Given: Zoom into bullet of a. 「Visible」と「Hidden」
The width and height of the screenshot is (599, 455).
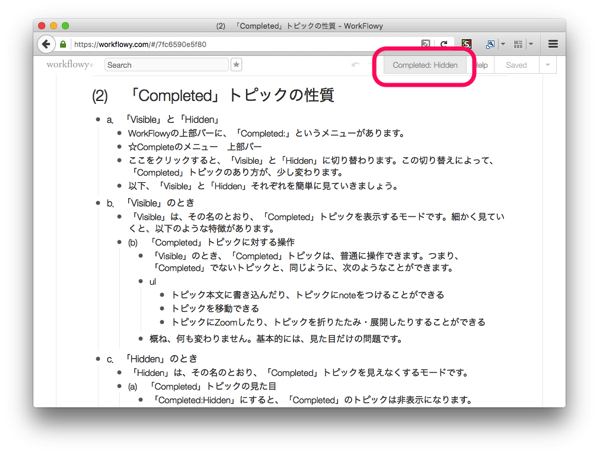Looking at the screenshot, I should [x=98, y=120].
